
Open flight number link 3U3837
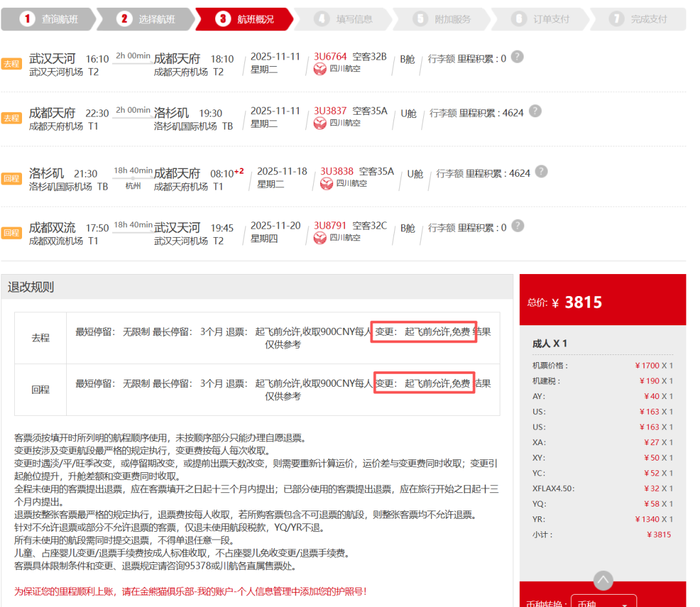pos(330,111)
